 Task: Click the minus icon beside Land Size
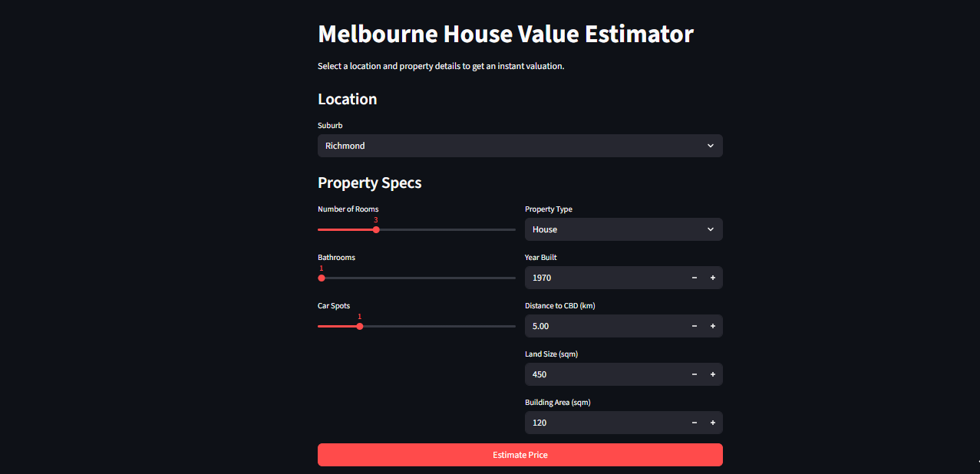click(x=694, y=374)
